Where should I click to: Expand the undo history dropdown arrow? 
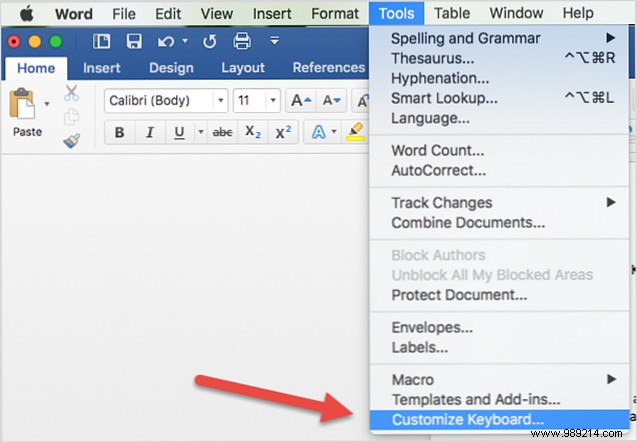[x=185, y=41]
